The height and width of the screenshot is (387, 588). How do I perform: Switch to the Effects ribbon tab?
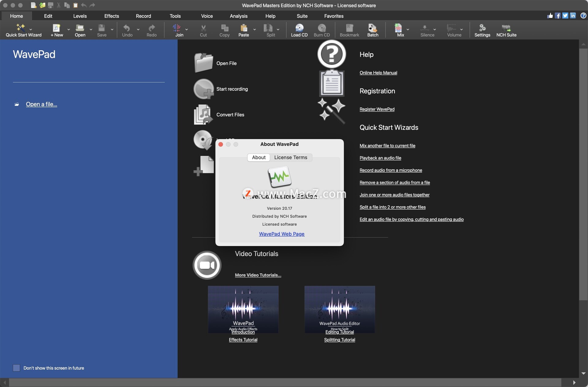coord(111,16)
